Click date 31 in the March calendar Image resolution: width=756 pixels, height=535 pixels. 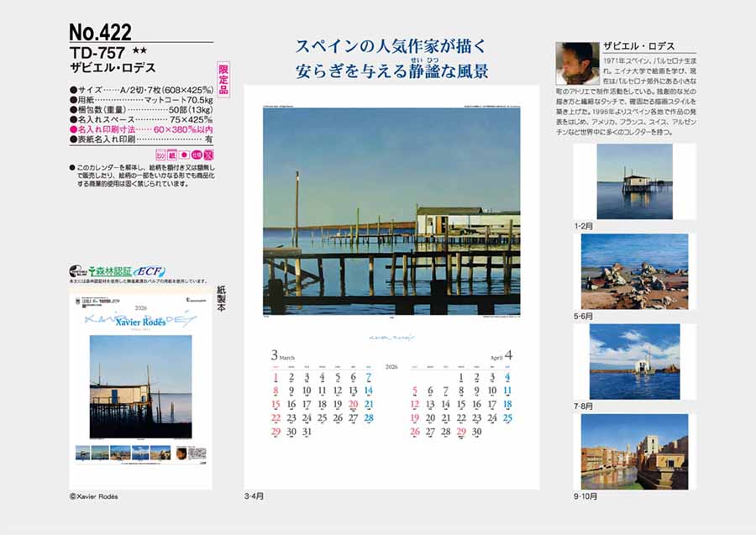pyautogui.click(x=307, y=432)
